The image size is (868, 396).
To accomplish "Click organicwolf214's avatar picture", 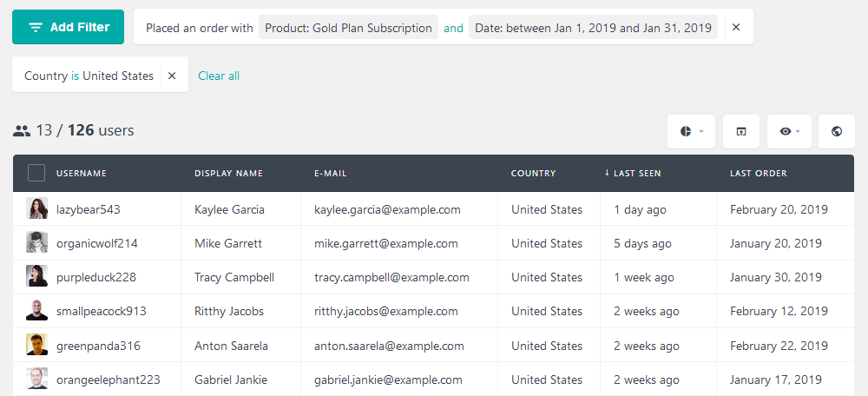I will (x=36, y=243).
